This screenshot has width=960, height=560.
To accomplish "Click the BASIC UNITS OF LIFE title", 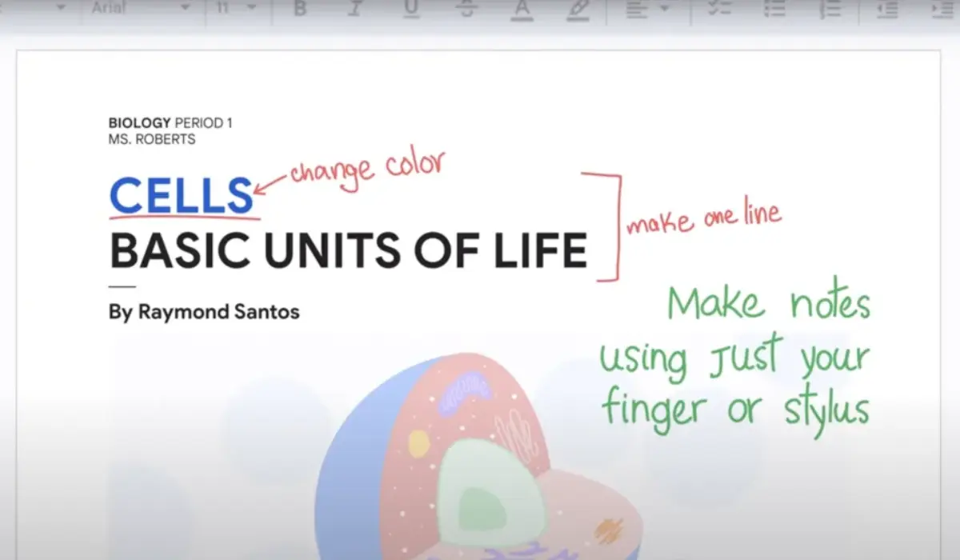I will click(349, 250).
